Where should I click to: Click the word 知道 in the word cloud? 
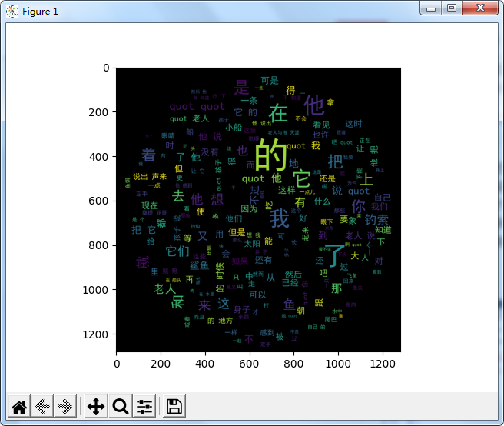[x=383, y=230]
